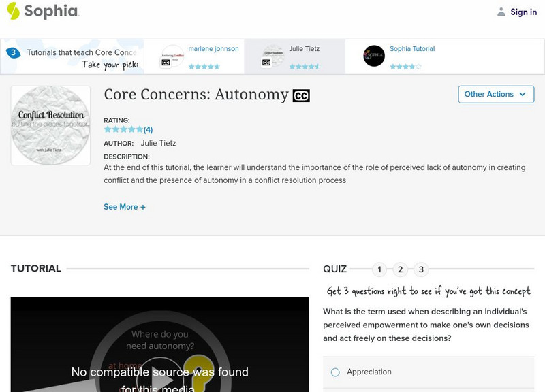
Task: Click the CC badge on marlene johnson's thumbnail
Action: coord(166,63)
